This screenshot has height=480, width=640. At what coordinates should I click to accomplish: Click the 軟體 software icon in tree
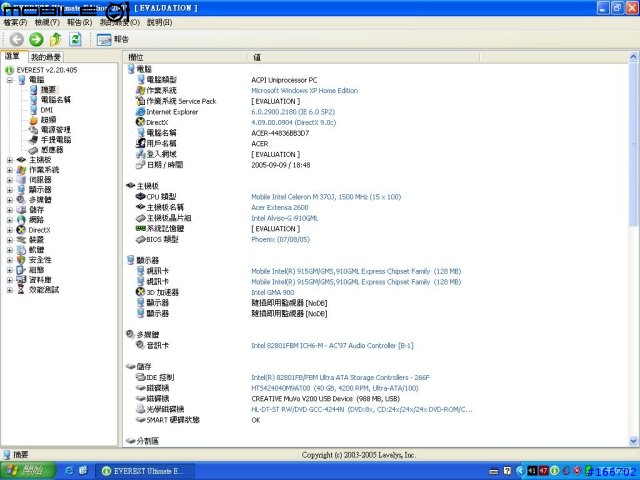(x=21, y=250)
